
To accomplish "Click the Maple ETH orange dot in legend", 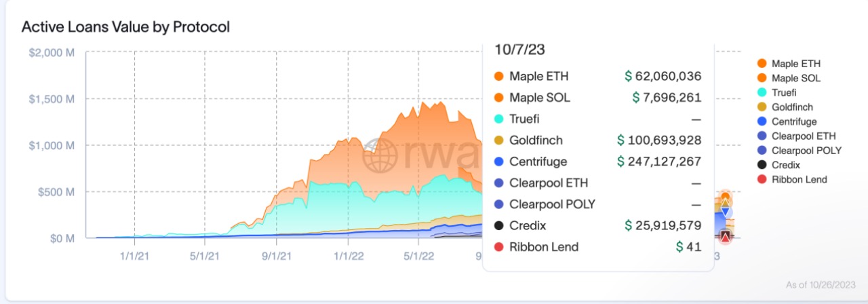I will [762, 64].
